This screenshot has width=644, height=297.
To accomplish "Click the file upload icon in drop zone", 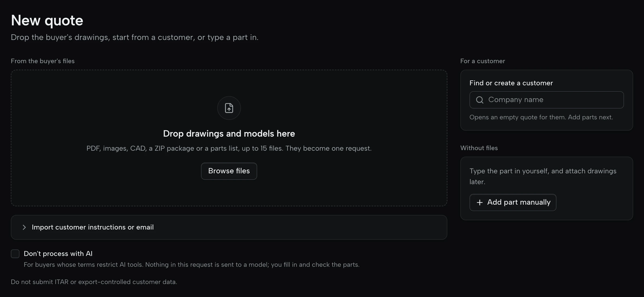I will (229, 108).
